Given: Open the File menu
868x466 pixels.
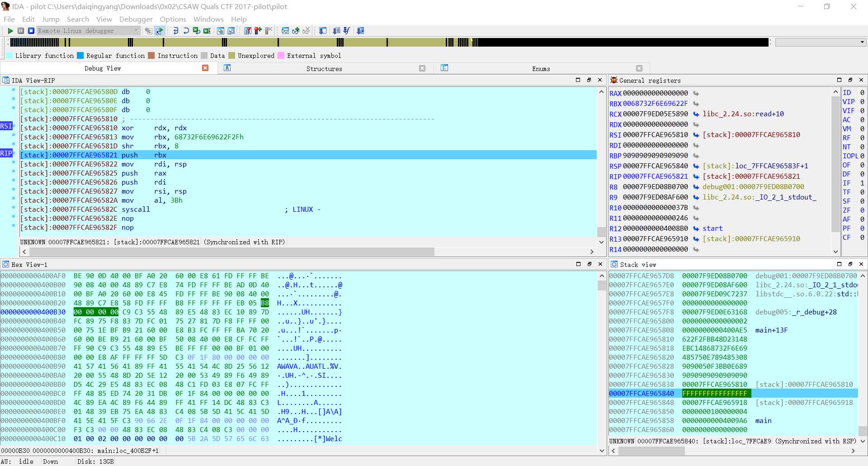Looking at the screenshot, I should [9, 19].
